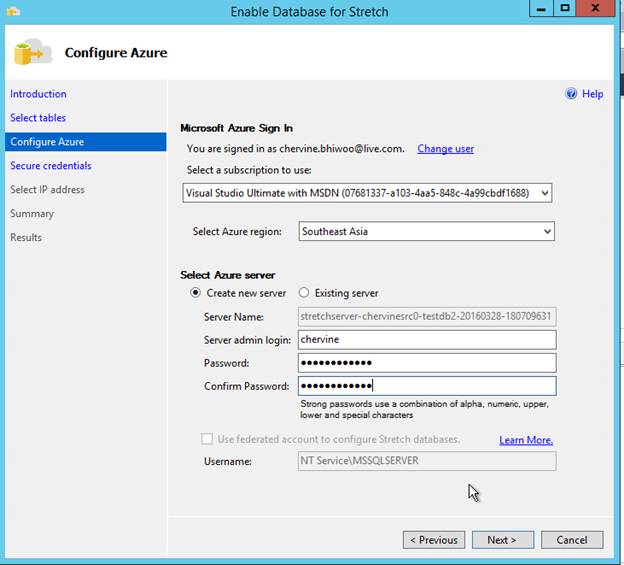The height and width of the screenshot is (565, 624).
Task: Open the Select Azure region dropdown
Action: click(426, 231)
